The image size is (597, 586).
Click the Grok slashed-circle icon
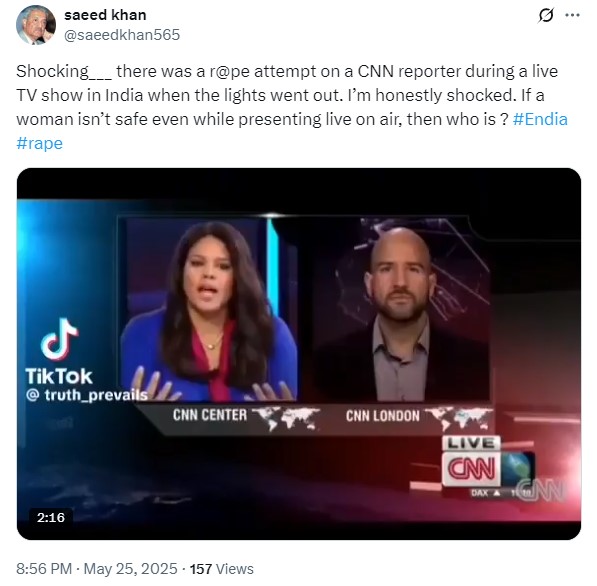coord(545,16)
